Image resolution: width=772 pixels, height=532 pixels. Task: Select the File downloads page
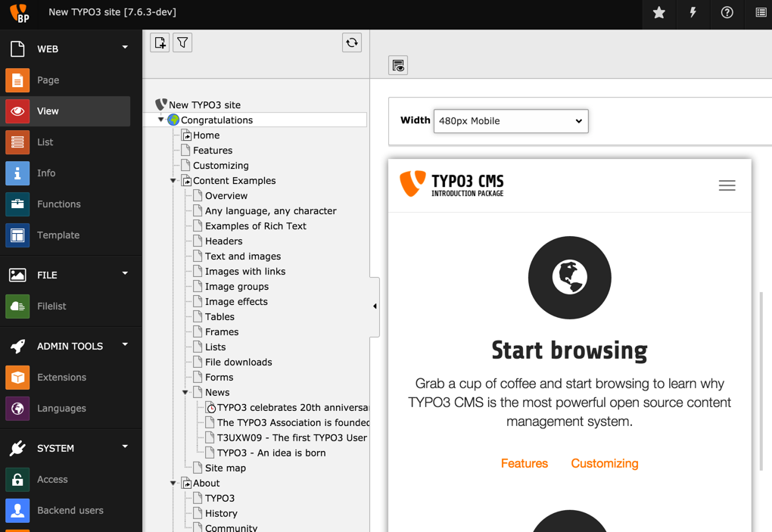pos(238,362)
